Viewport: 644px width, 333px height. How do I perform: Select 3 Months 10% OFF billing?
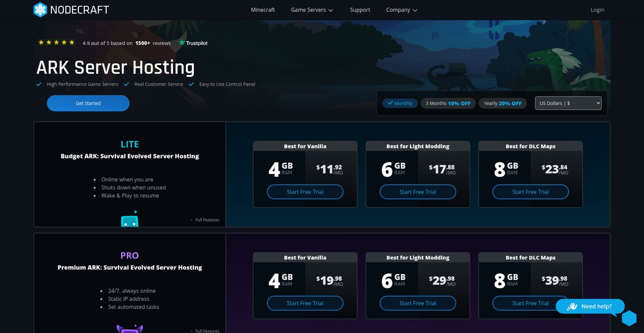[448, 103]
